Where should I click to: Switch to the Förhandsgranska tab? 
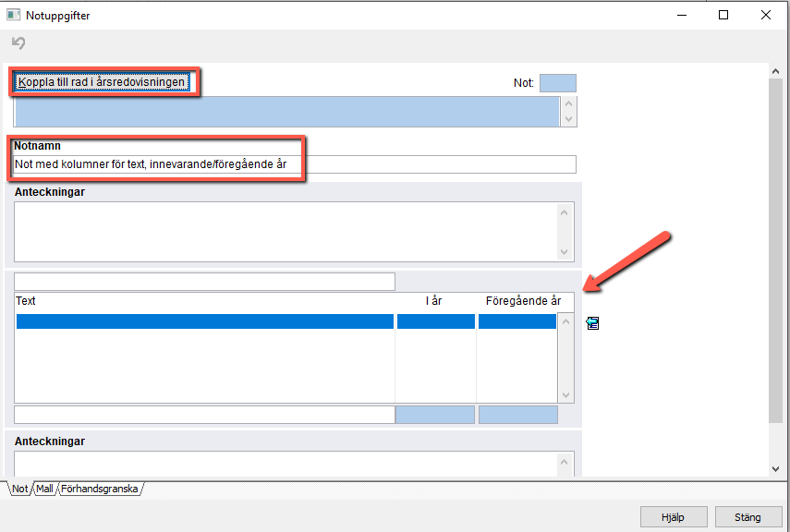pyautogui.click(x=100, y=489)
